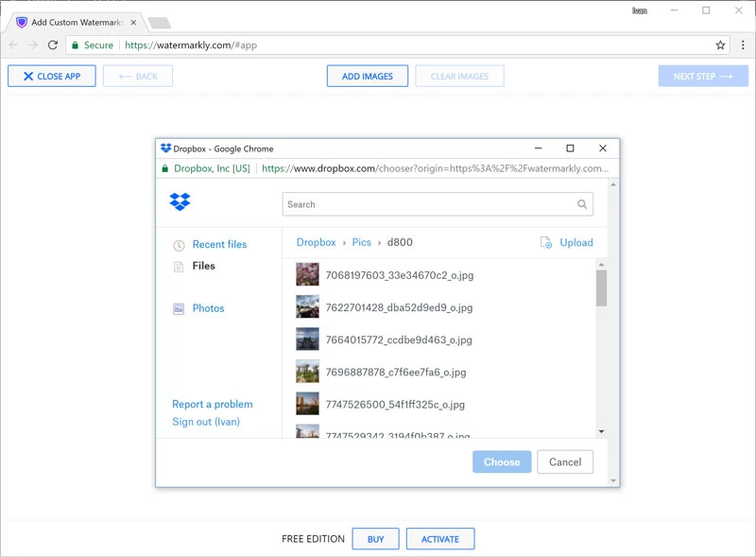Click popup outer scroll up arrow
This screenshot has width=756, height=557.
613,184
